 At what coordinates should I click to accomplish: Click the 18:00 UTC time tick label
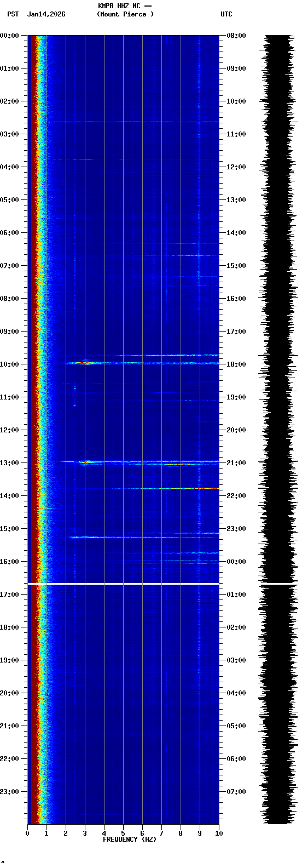tap(236, 364)
